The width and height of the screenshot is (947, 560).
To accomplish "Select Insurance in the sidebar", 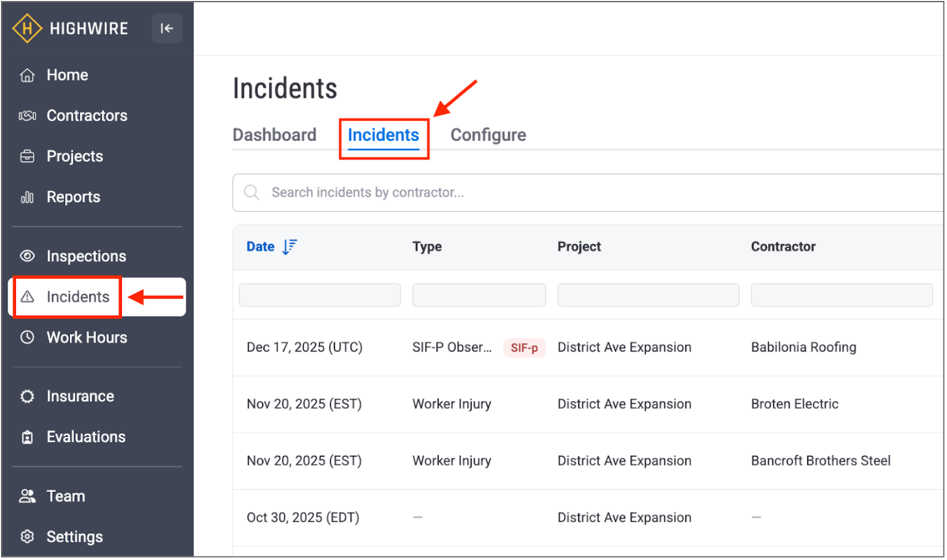I will [x=80, y=396].
